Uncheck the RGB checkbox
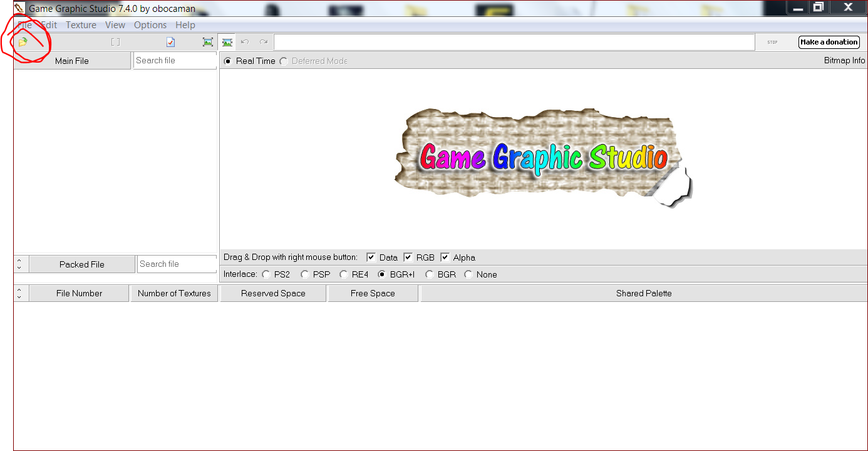 tap(408, 257)
